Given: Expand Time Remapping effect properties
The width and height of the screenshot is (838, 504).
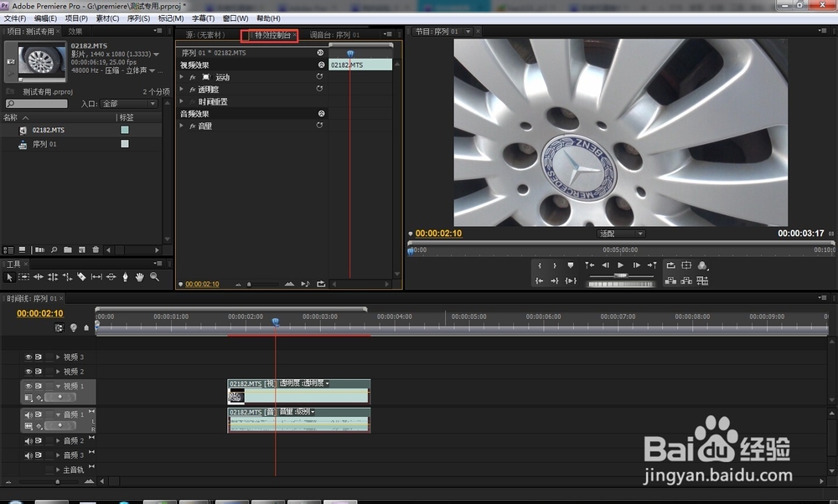Looking at the screenshot, I should (182, 101).
